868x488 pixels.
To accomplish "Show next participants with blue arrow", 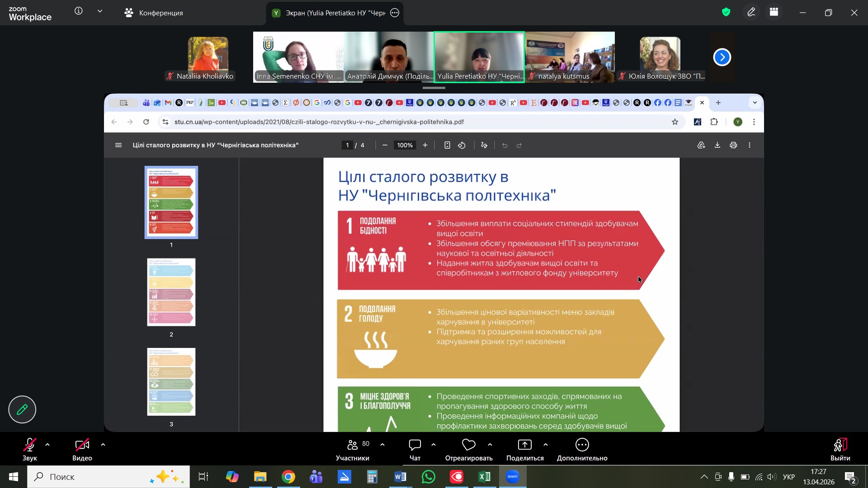I will click(722, 57).
